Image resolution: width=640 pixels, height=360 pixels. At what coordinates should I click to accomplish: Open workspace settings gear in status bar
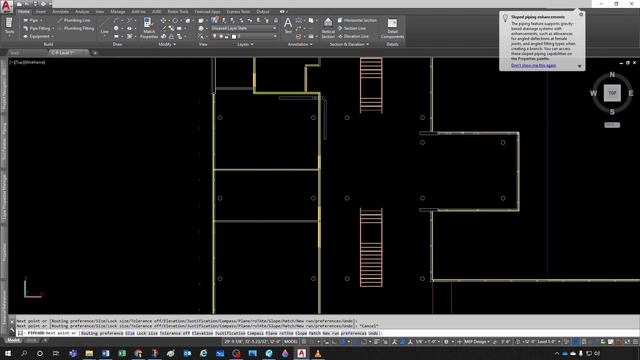(x=446, y=342)
